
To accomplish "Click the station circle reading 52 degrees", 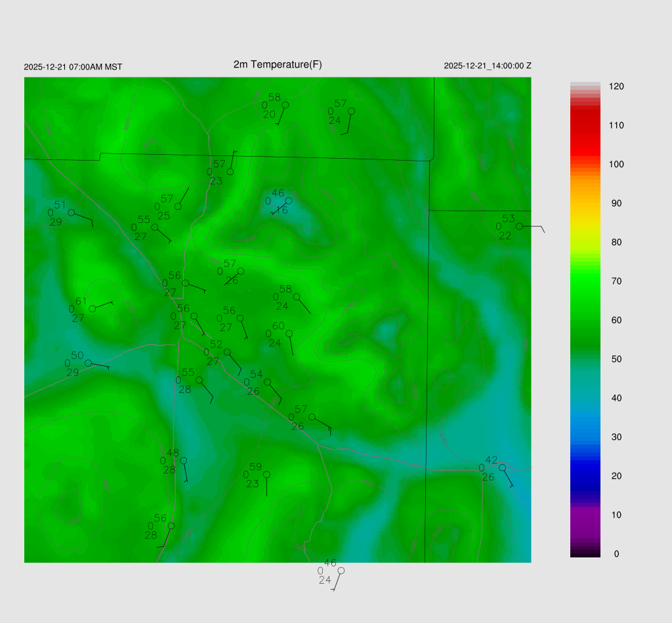I will 227,352.
